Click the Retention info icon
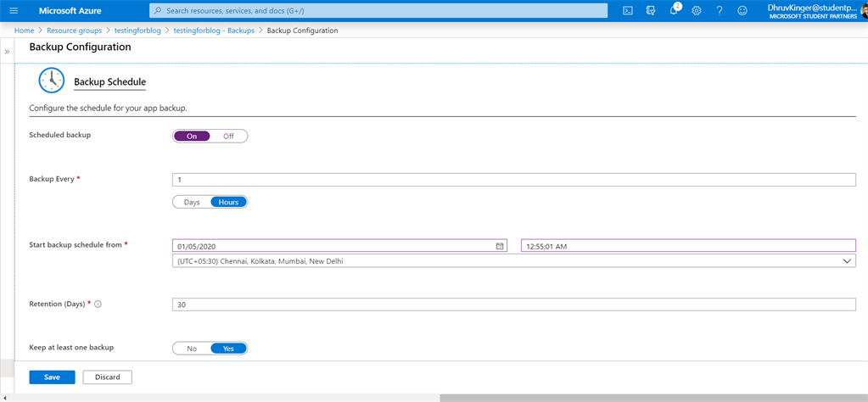Screen dimensions: 868x402 [98, 304]
